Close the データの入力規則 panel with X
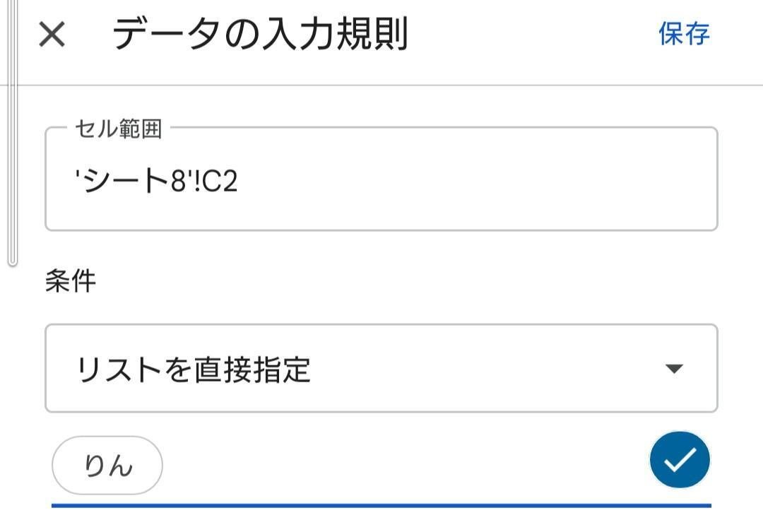 (x=52, y=35)
